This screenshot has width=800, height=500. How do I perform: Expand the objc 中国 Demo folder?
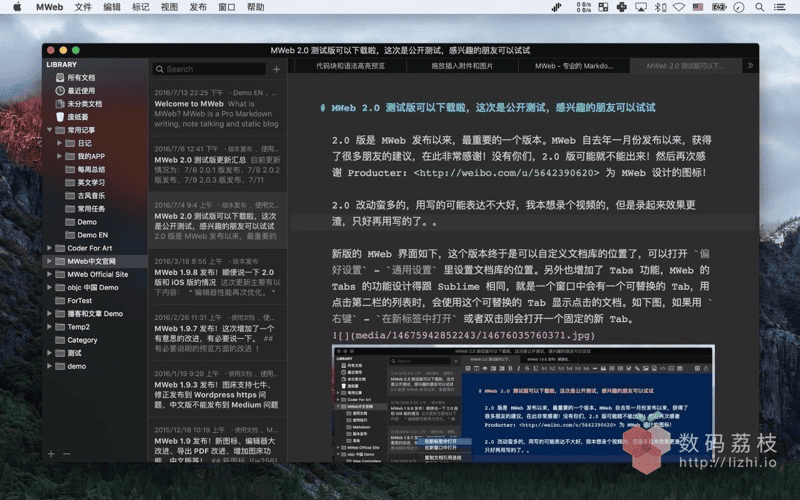[x=49, y=287]
